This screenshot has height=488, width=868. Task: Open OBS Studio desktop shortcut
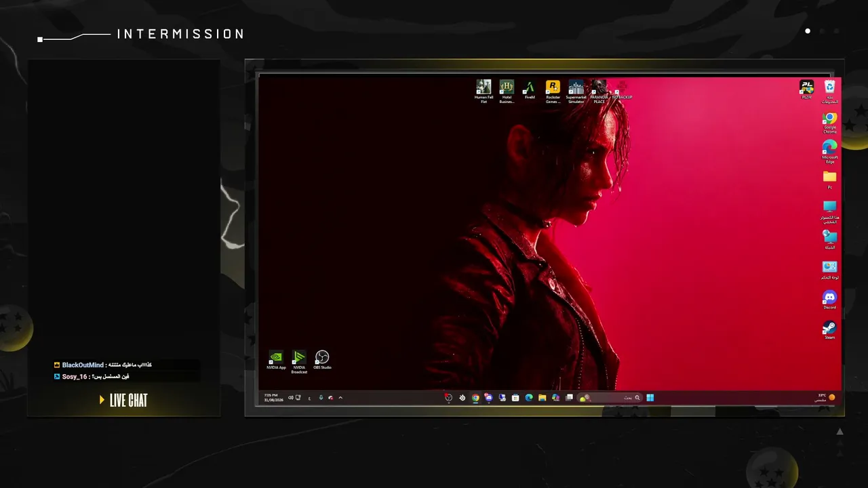pyautogui.click(x=322, y=360)
